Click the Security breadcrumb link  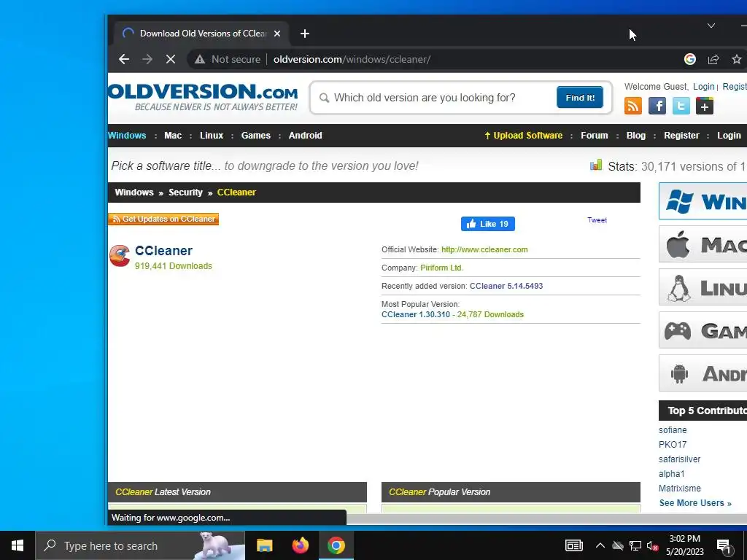pos(185,192)
